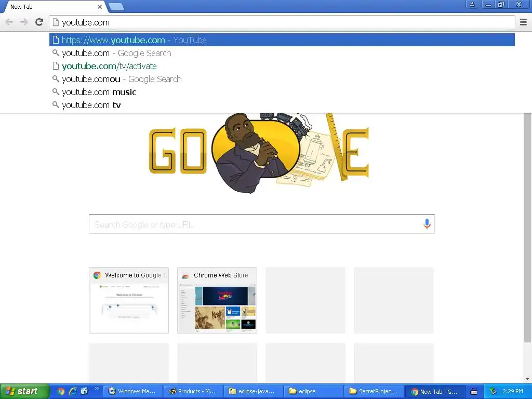Screen dimensions: 532x399
Task: Choose the youtube.com tv suggestion
Action: tap(282, 105)
